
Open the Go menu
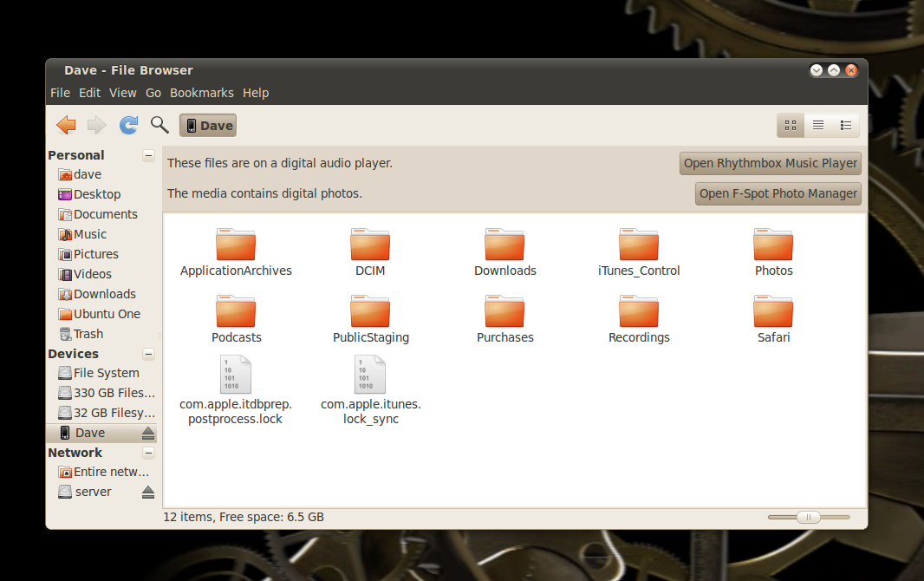[153, 93]
